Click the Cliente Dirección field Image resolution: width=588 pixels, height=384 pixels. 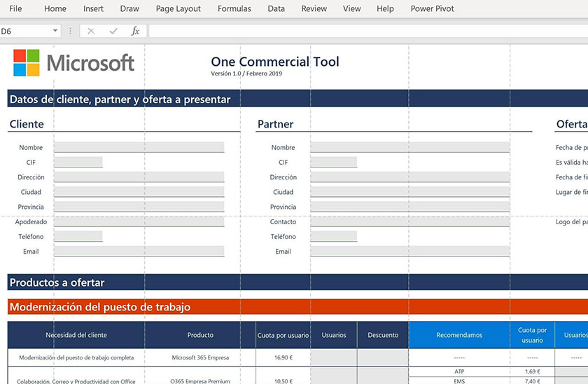coord(139,177)
